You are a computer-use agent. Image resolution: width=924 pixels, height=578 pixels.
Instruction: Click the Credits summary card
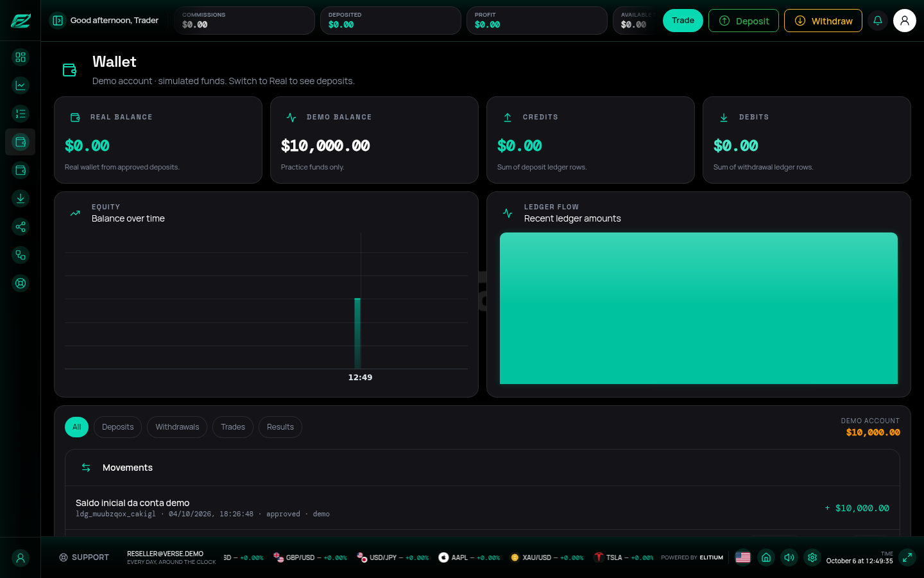tap(590, 140)
